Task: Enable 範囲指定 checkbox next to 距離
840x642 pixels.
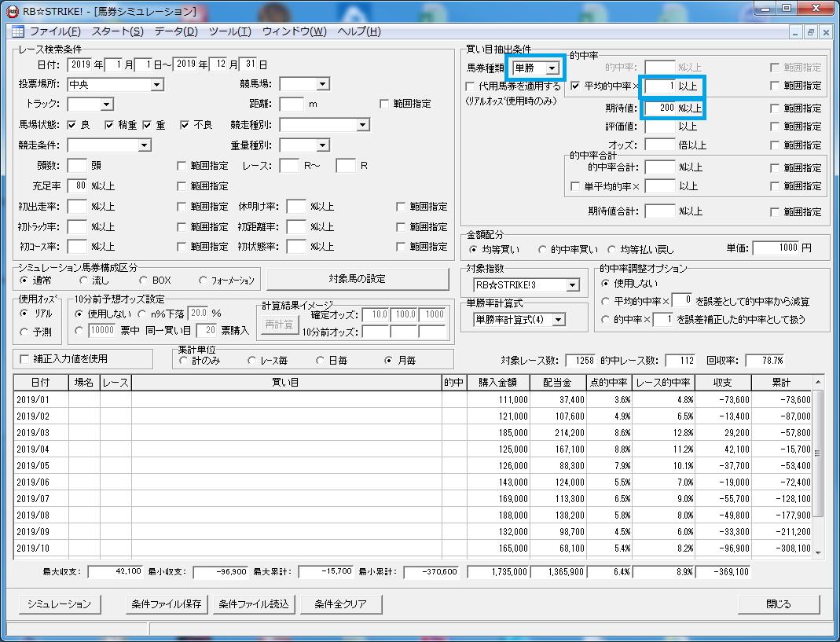Action: pyautogui.click(x=384, y=104)
